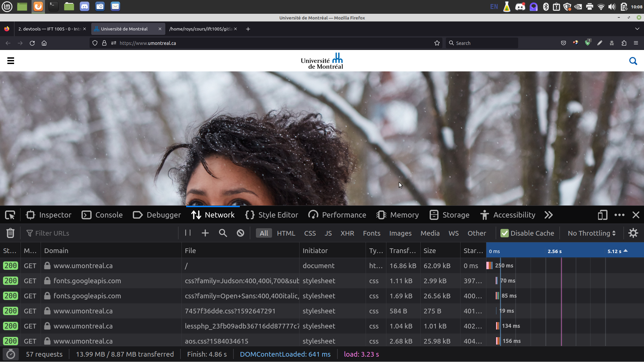Click the element picker icon in devtools
The image size is (644, 362).
(10, 215)
